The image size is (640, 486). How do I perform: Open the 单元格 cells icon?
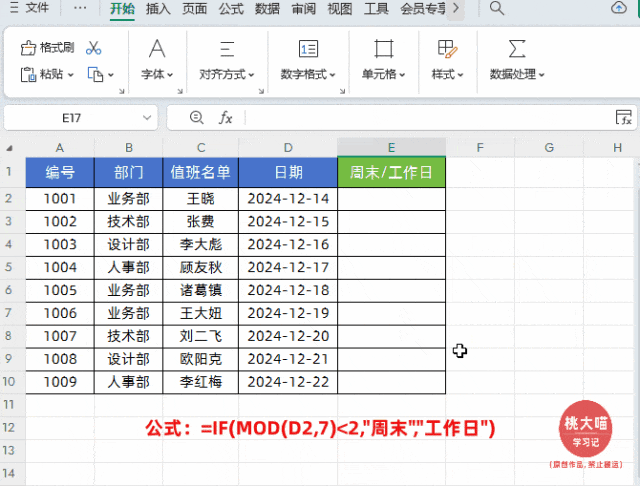click(384, 49)
